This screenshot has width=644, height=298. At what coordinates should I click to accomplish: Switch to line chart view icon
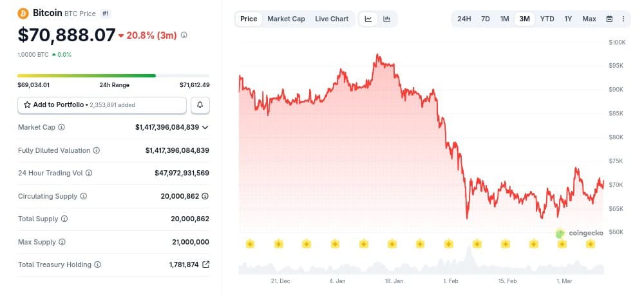pos(368,19)
